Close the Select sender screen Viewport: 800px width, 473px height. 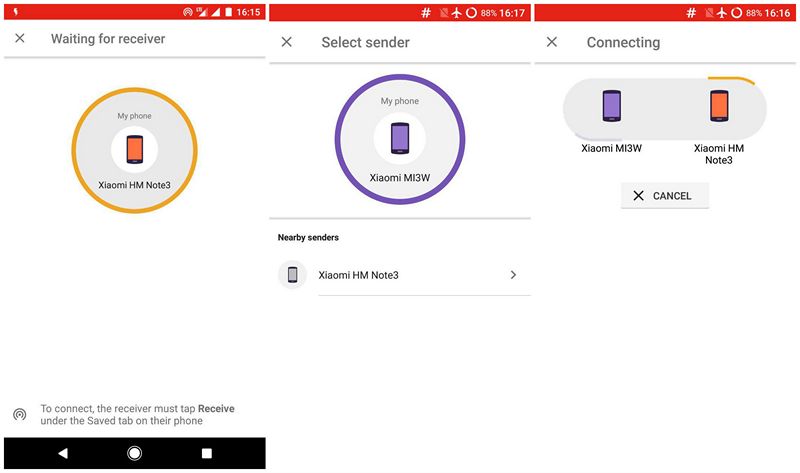[287, 42]
